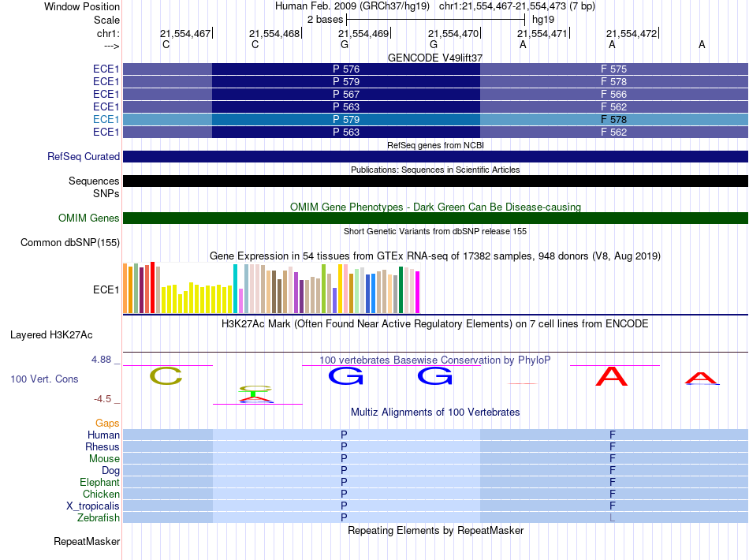Click the 4.88 PhyloP upper scale value
This screenshot has width=749, height=560.
tap(101, 360)
